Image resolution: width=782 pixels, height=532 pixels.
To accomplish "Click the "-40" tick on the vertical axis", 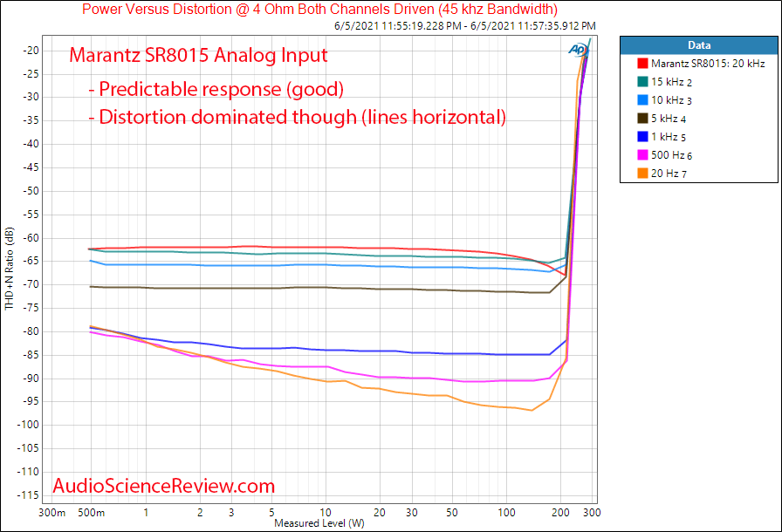I will 31,144.
